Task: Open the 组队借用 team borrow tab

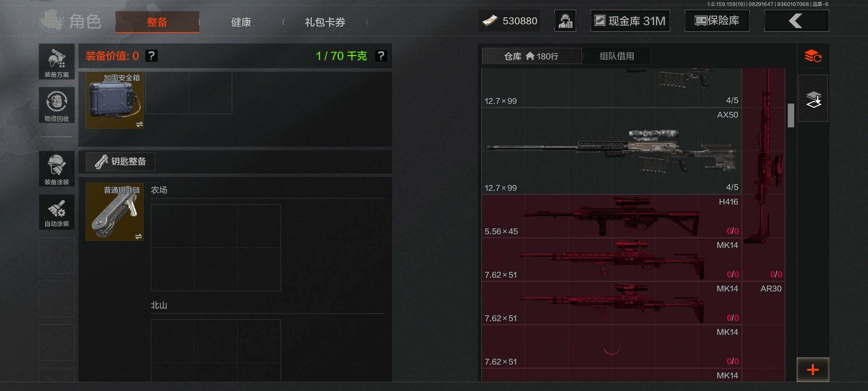Action: [617, 56]
